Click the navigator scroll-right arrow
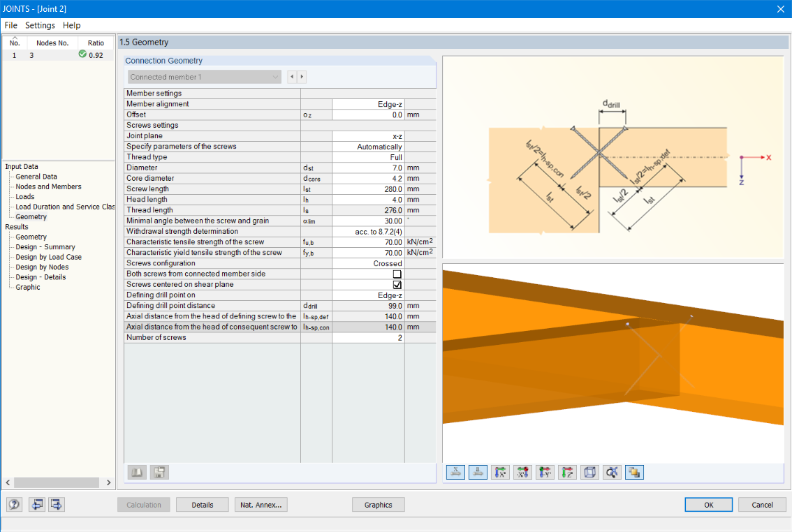Screen dimensions: 792x532 click(108, 482)
